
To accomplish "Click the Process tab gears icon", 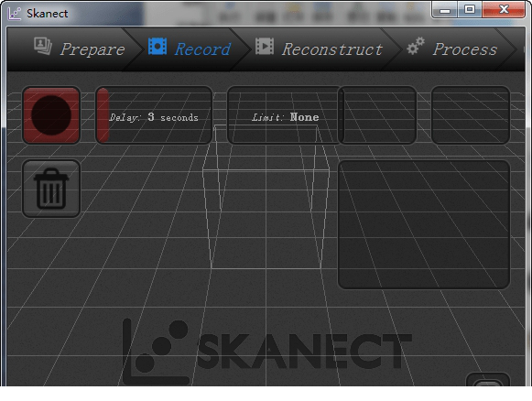I will [x=416, y=46].
